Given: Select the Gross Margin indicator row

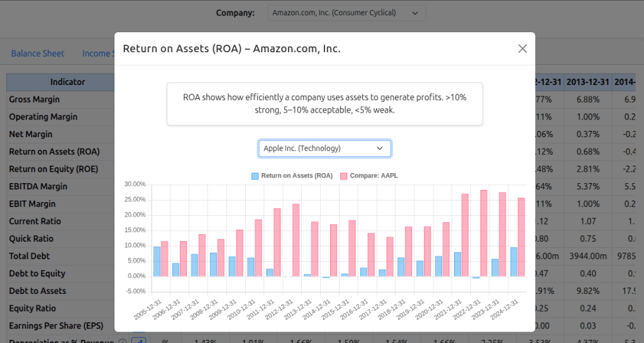Looking at the screenshot, I should (35, 99).
